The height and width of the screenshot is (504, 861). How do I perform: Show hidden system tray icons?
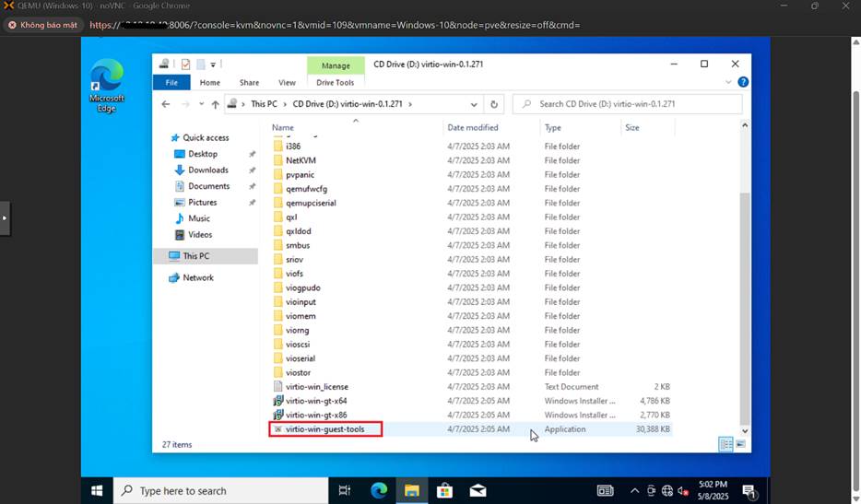(x=634, y=491)
